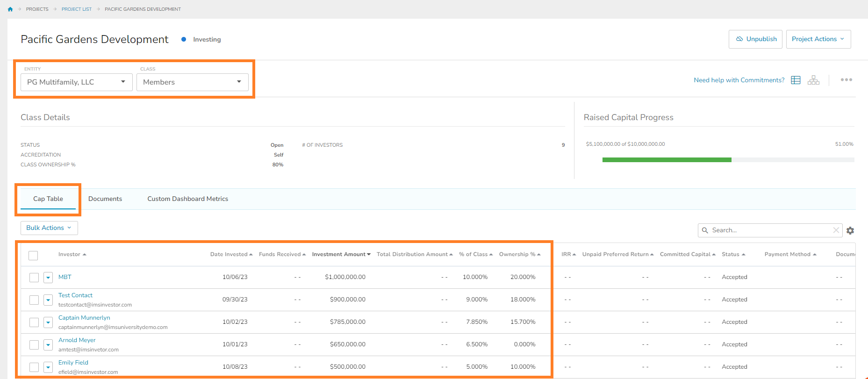Click testcontact@imsinvestor.com email text

pos(95,305)
